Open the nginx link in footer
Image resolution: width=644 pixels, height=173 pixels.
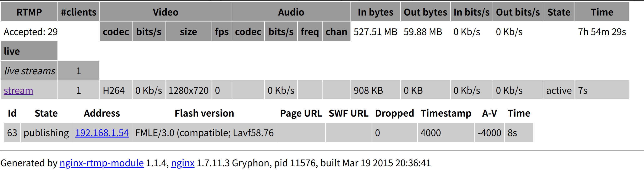pos(182,163)
